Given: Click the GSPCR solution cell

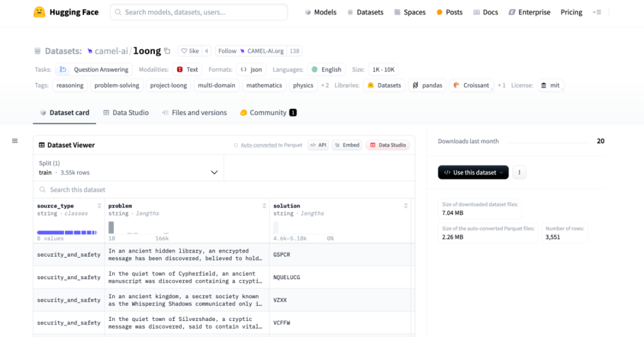Looking at the screenshot, I should [x=340, y=255].
